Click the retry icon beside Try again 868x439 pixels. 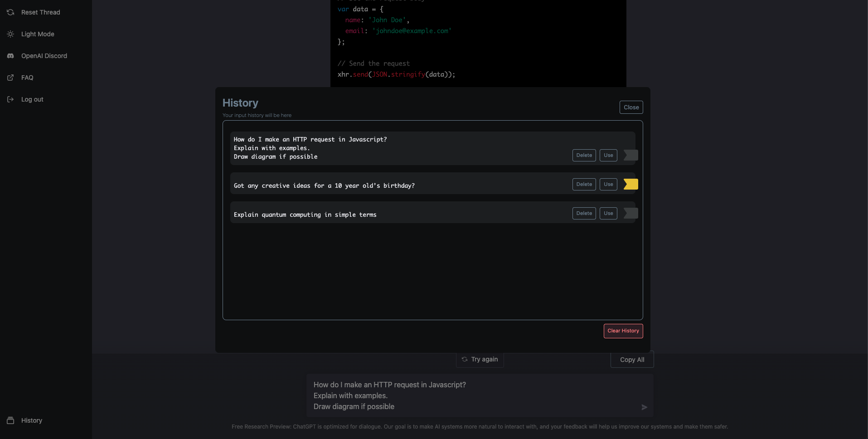click(x=465, y=359)
